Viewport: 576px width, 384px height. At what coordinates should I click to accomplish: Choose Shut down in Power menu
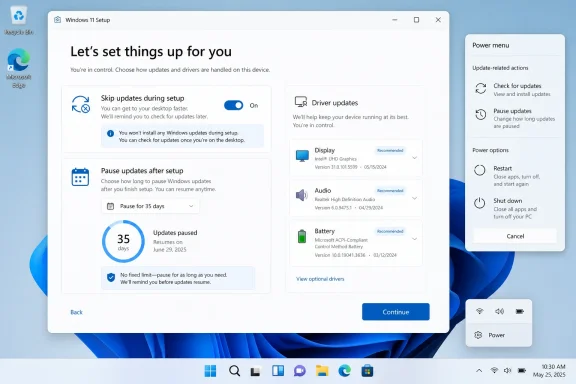[x=515, y=208]
